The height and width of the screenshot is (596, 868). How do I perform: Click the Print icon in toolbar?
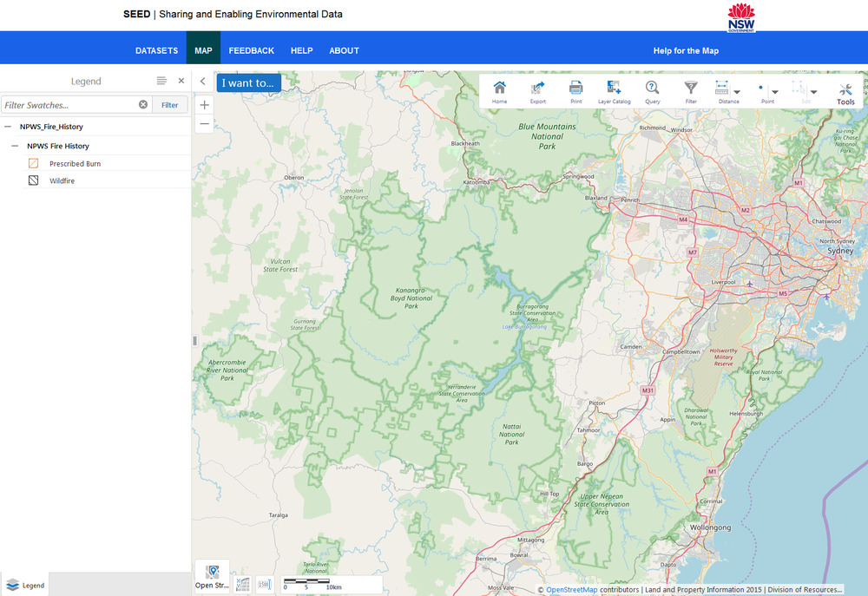575,91
